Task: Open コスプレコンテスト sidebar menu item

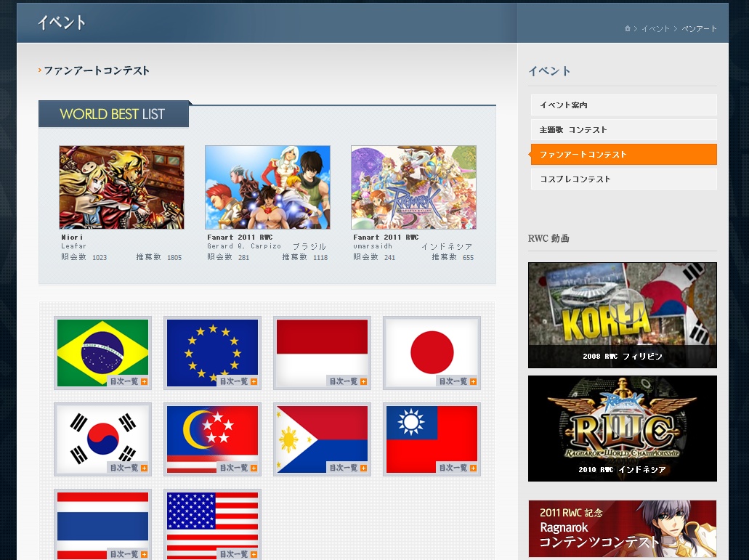Action: (x=623, y=179)
